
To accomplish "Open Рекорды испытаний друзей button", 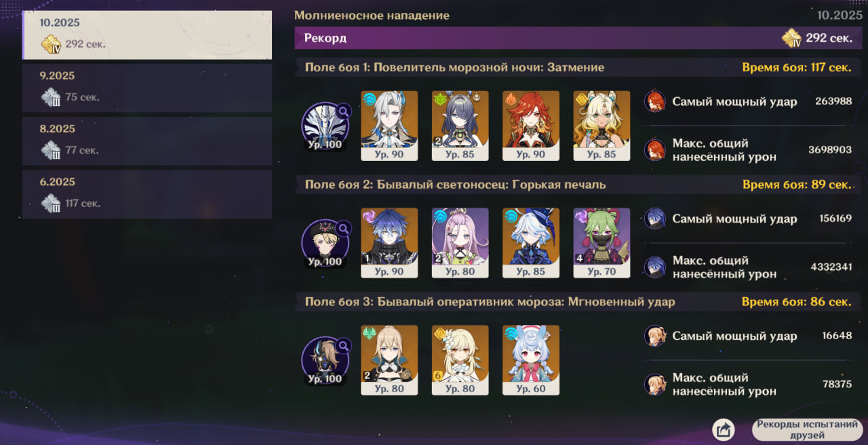I will coord(807,429).
